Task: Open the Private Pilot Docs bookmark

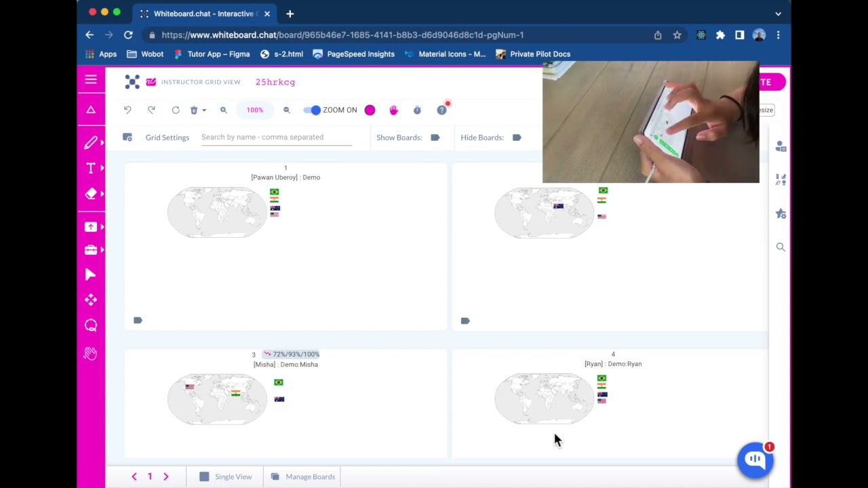Action: (533, 54)
